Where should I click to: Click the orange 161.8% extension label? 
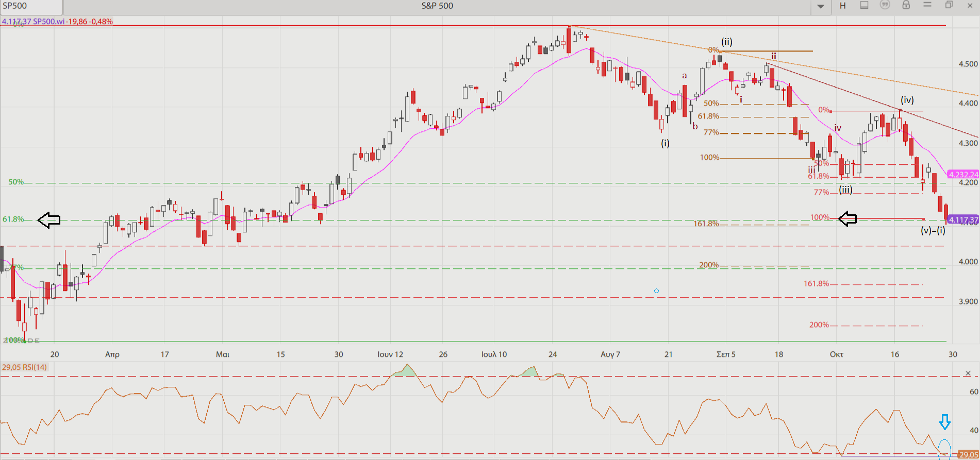706,224
